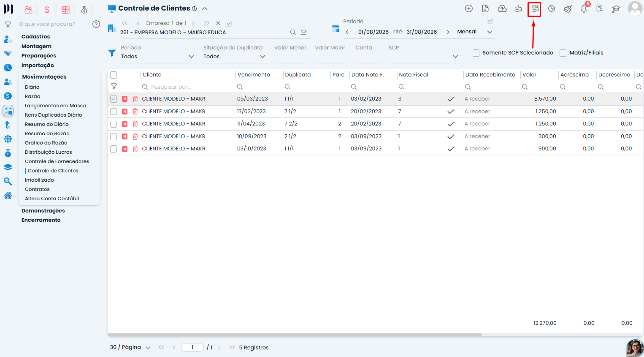Screen dimensions: 644x357
Task: Delete the row with Vencimento 05/03/2023
Action: tap(135, 99)
